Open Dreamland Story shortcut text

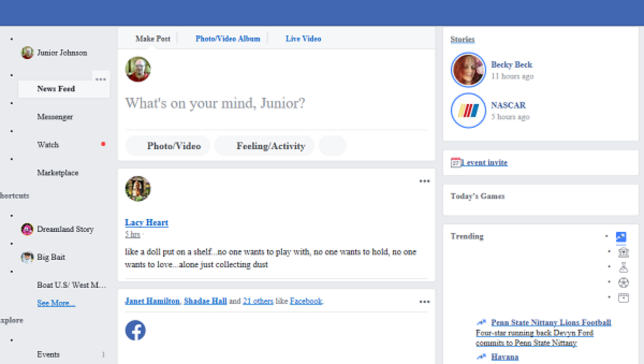65,229
